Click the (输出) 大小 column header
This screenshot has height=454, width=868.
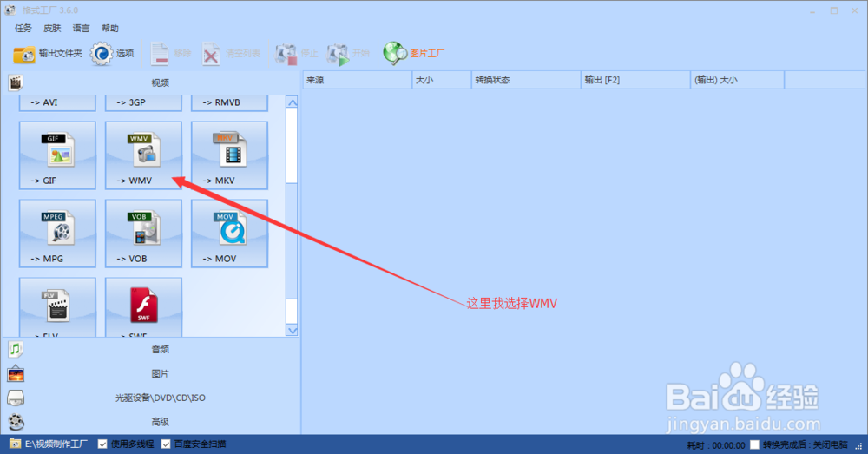coord(737,80)
